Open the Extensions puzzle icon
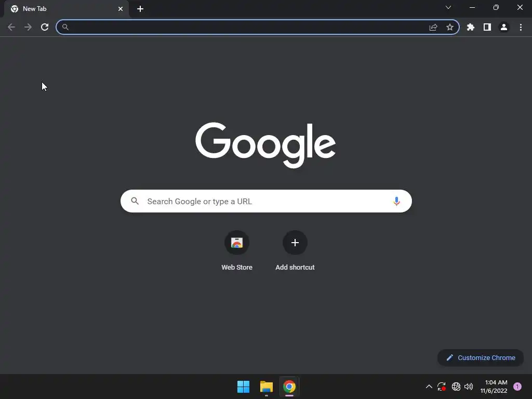 [471, 27]
